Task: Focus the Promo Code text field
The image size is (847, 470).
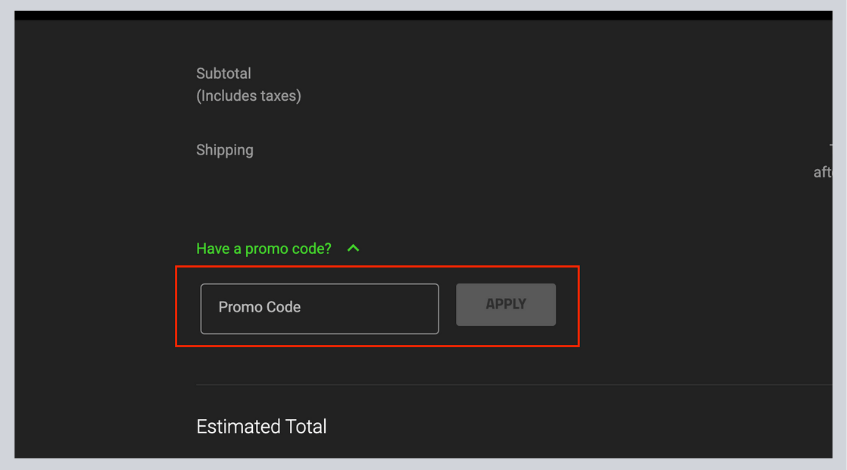Action: 319,308
